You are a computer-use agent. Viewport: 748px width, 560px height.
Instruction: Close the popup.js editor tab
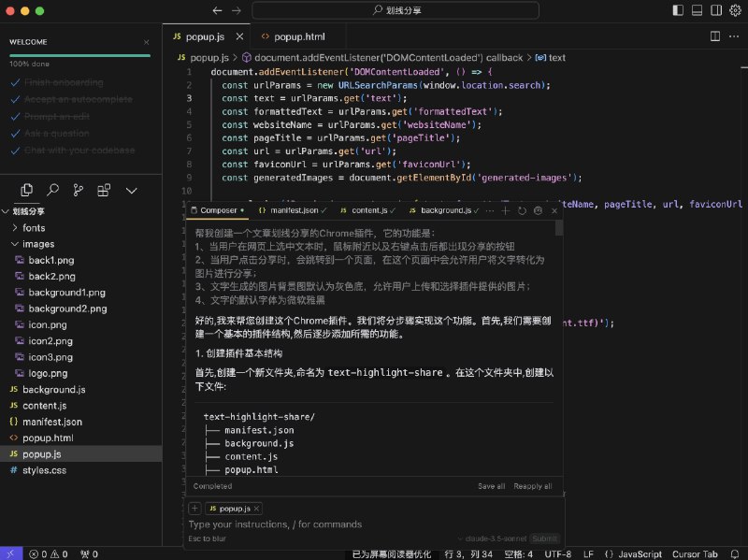coord(239,36)
